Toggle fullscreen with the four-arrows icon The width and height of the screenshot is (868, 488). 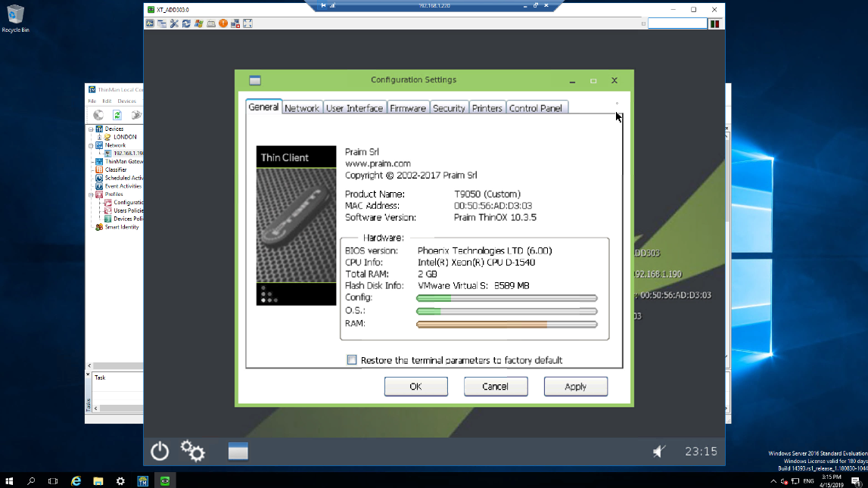247,23
